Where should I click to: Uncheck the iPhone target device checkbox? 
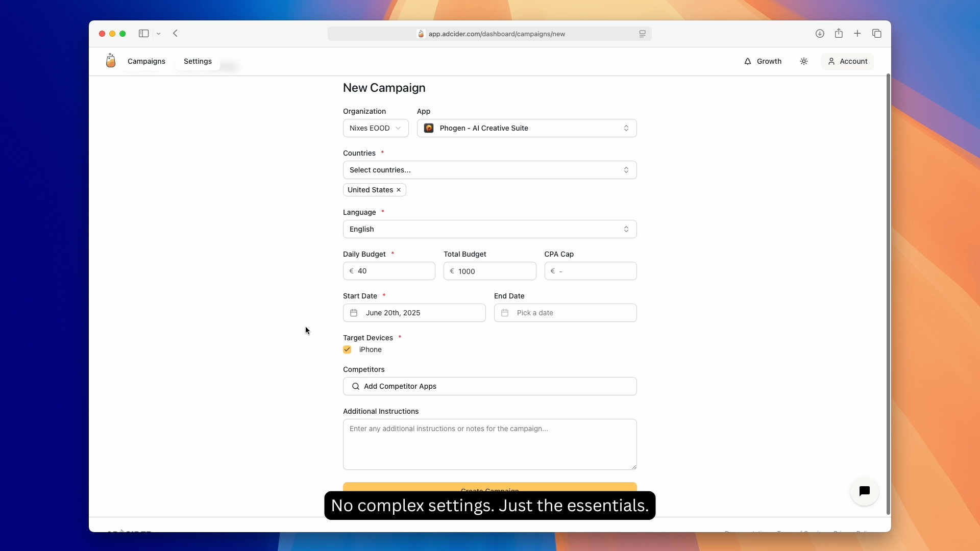347,349
